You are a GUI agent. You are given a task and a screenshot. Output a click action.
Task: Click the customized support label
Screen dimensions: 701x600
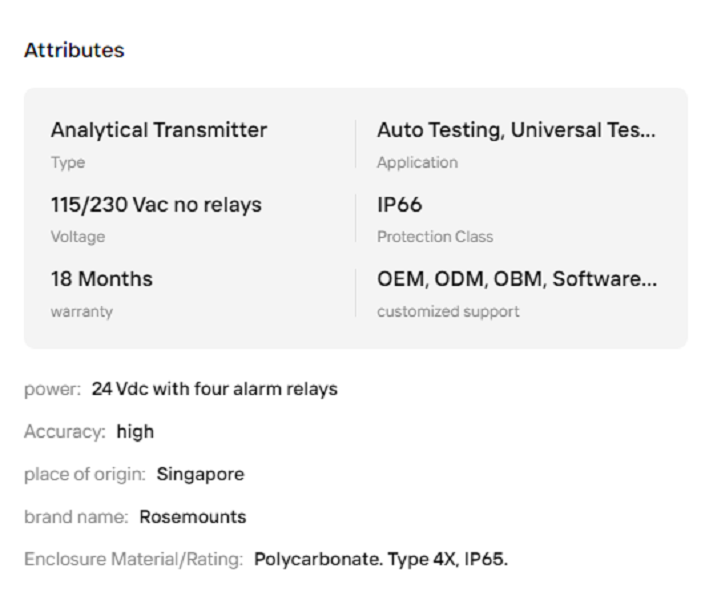coord(448,311)
